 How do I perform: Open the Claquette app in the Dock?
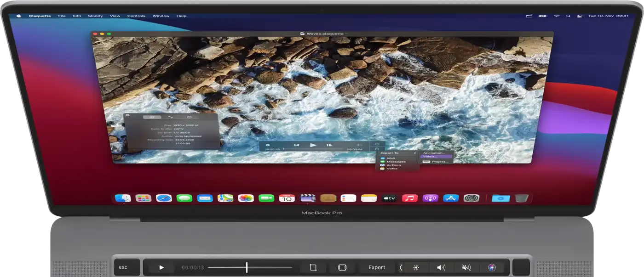(x=308, y=198)
